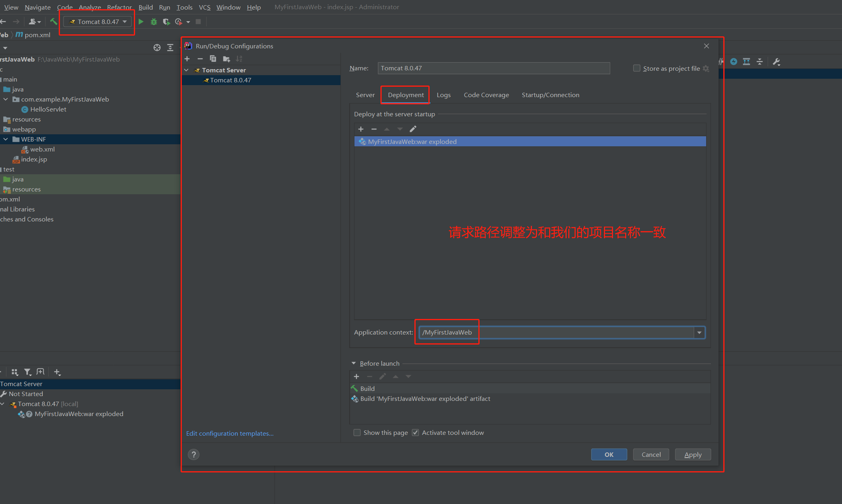842x504 pixels.
Task: Open the Tomcat 8.0.47 run configuration dropdown
Action: [98, 22]
